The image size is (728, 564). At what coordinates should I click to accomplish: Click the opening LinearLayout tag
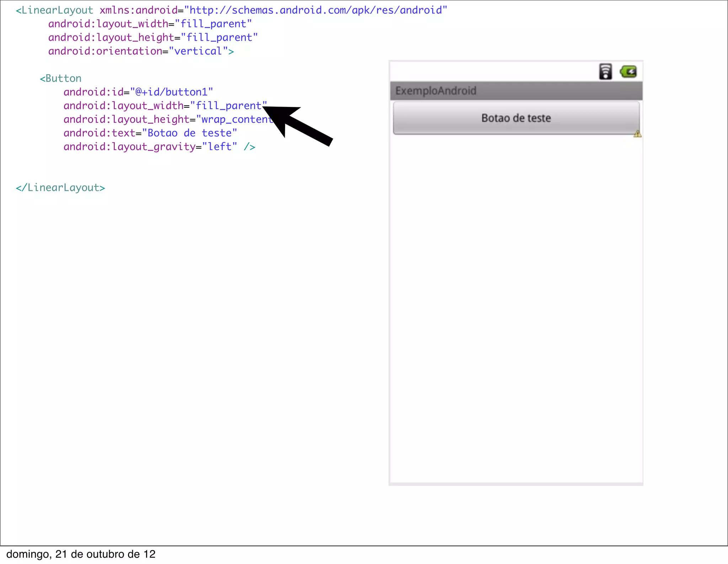[x=54, y=10]
